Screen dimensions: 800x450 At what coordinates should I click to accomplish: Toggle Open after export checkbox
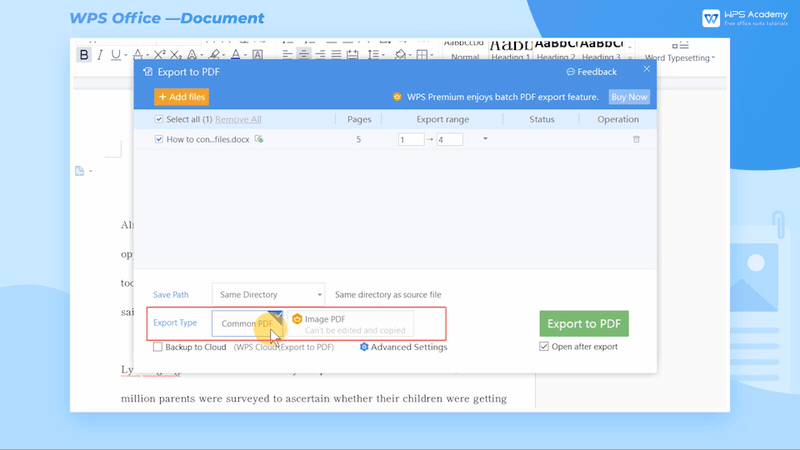[x=544, y=347]
